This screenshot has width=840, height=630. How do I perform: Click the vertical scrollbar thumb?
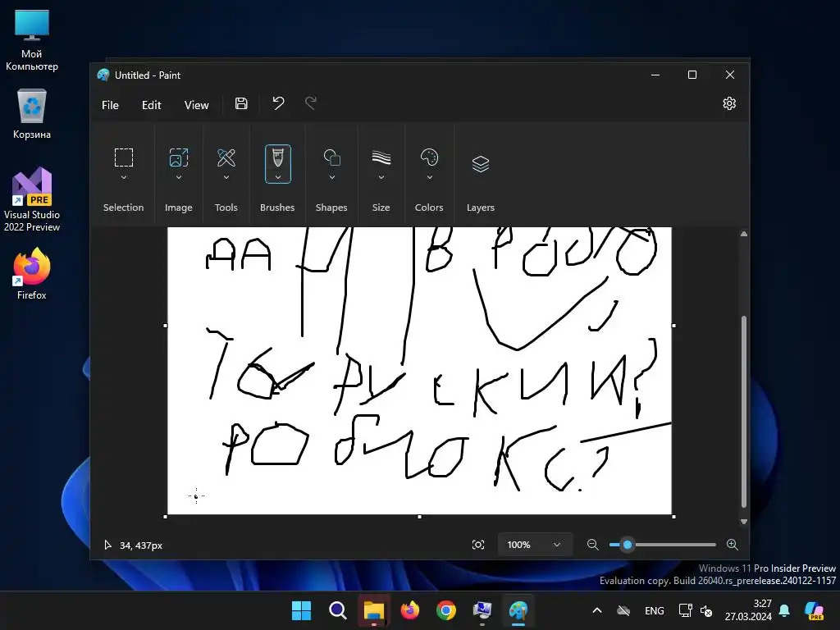[743, 412]
